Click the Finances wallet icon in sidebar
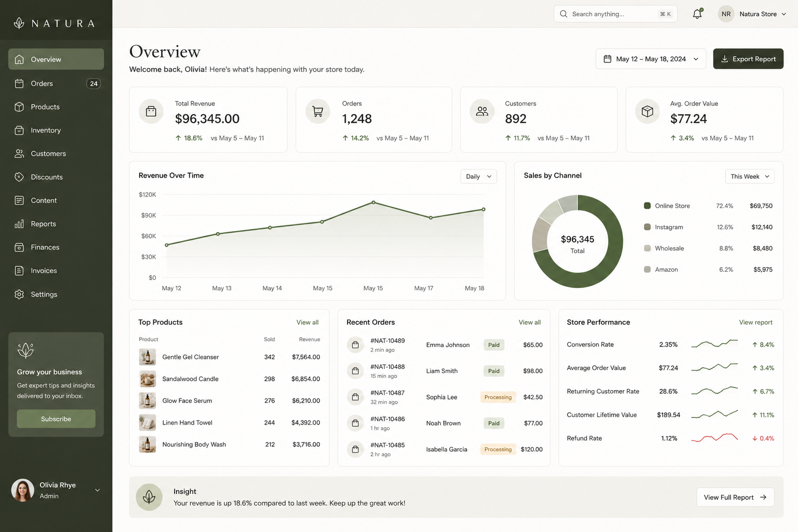Image resolution: width=798 pixels, height=532 pixels. (19, 247)
